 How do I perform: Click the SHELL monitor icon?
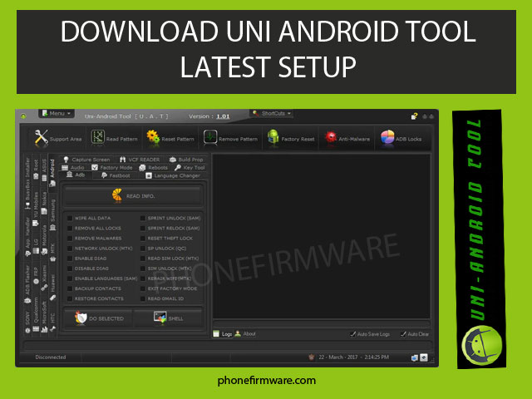[x=160, y=318]
